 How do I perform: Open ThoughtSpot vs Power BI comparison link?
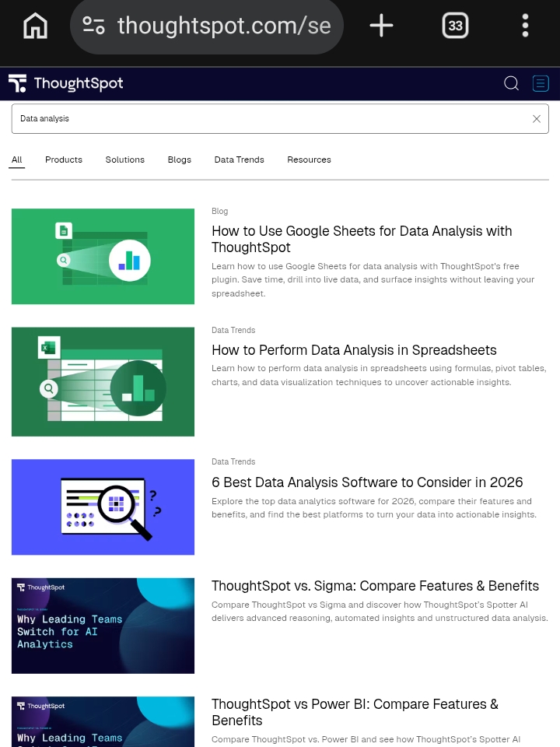(355, 712)
